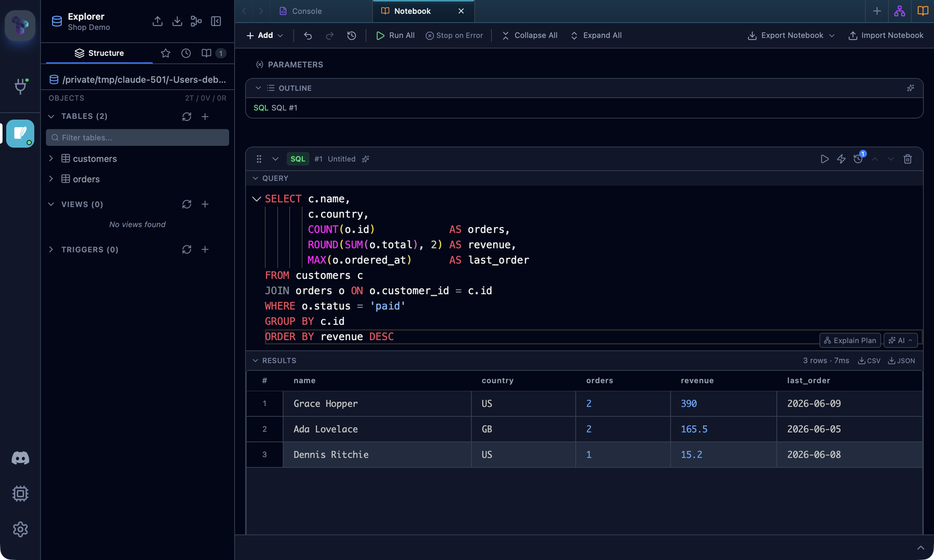Run the SQL cell with play icon
The width and height of the screenshot is (934, 560).
point(824,159)
